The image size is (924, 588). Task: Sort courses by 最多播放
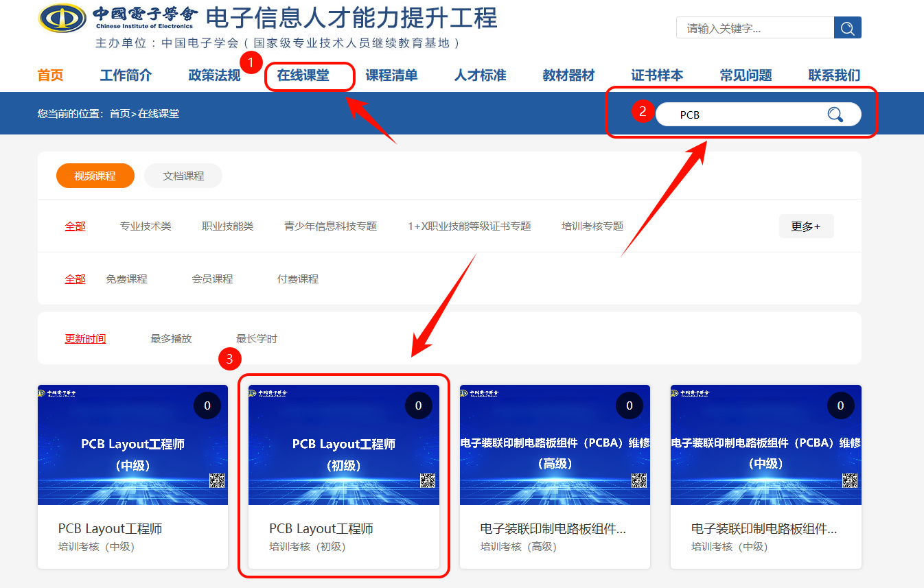coord(171,339)
